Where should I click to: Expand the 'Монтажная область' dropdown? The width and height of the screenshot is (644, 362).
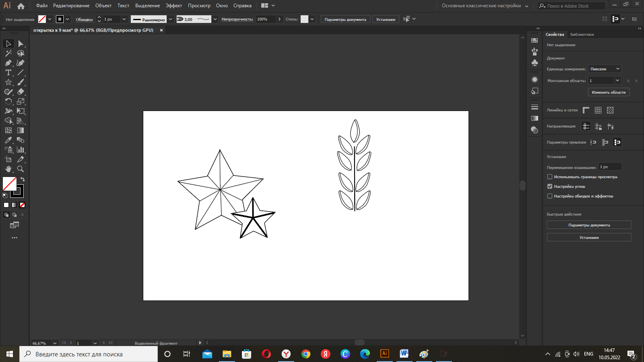(x=617, y=81)
